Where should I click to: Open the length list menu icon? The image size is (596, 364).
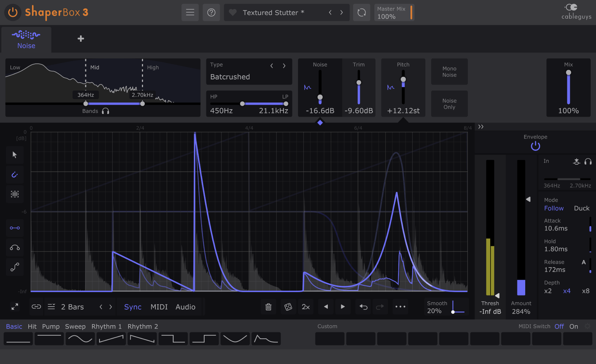51,307
